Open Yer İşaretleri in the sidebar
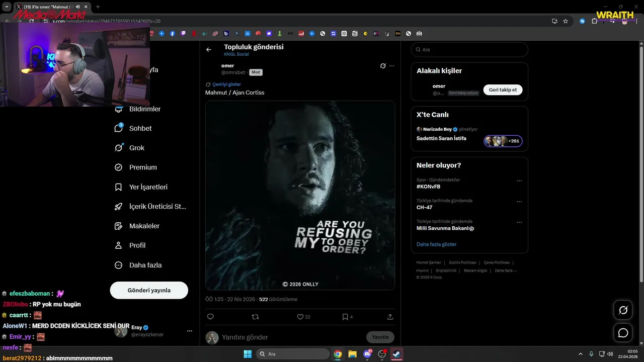Image resolution: width=644 pixels, height=362 pixels. pyautogui.click(x=141, y=187)
